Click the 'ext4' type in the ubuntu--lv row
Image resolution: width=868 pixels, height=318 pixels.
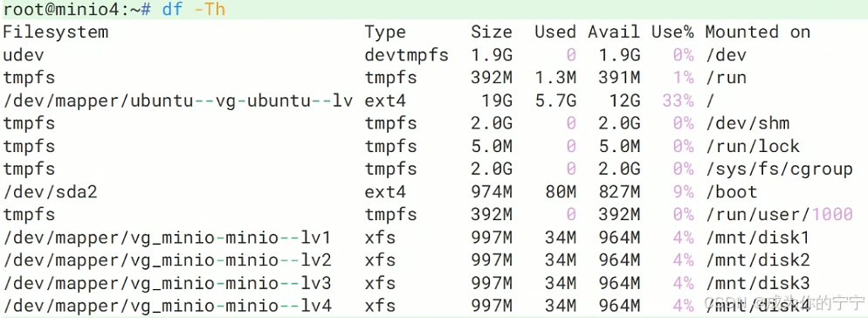385,100
